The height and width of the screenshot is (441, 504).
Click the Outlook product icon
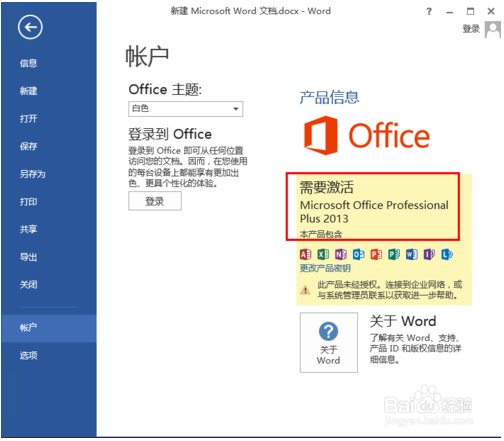coord(359,254)
